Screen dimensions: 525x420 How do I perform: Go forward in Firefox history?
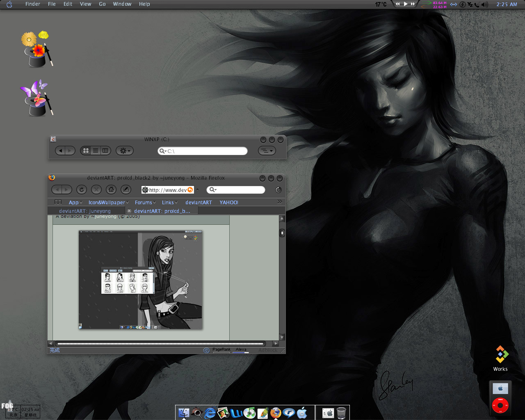[67, 189]
